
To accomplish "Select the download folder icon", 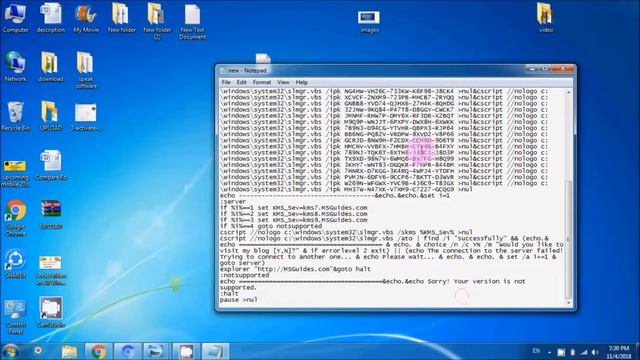I will 51,67.
